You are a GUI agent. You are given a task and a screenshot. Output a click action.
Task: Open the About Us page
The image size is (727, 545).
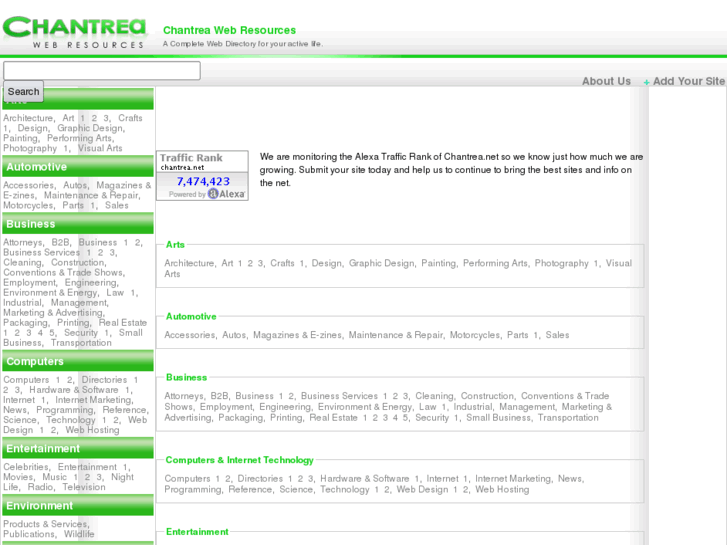[x=606, y=81]
